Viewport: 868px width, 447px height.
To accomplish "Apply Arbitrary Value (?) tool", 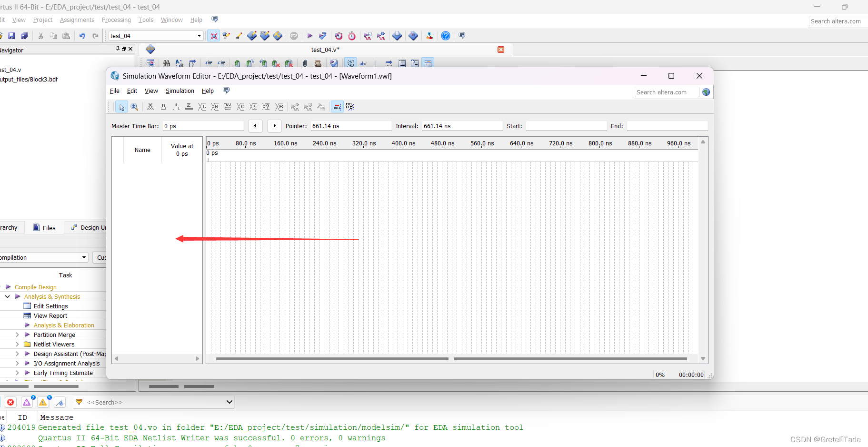I will 266,107.
